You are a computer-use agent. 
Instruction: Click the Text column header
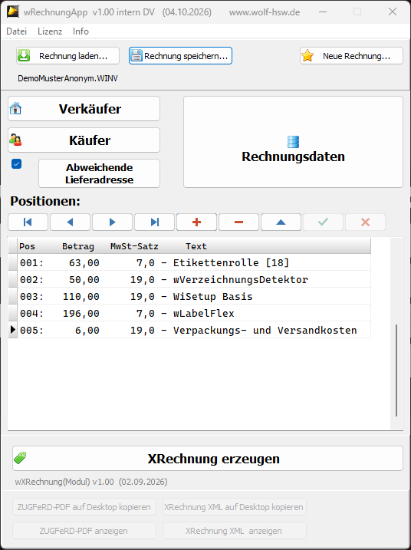[196, 246]
